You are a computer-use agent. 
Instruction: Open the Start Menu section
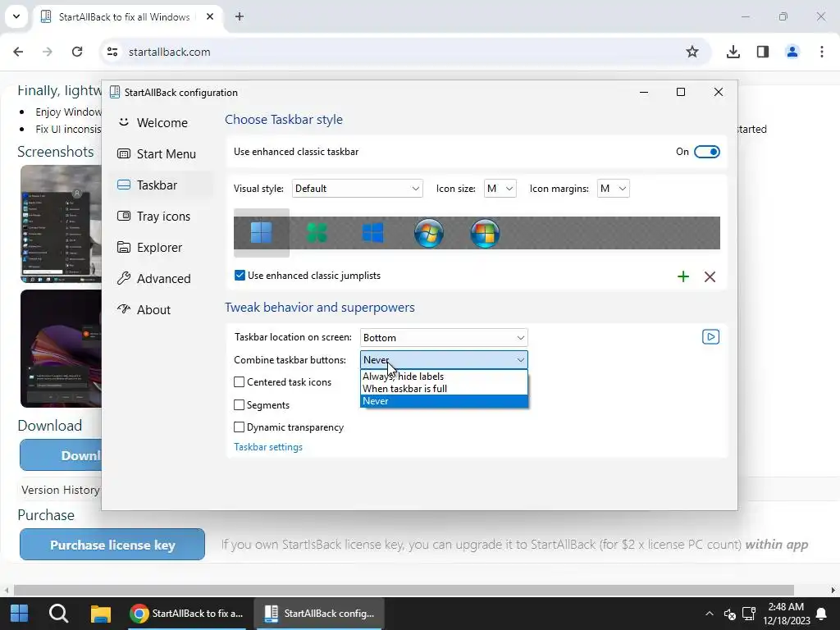coord(162,153)
